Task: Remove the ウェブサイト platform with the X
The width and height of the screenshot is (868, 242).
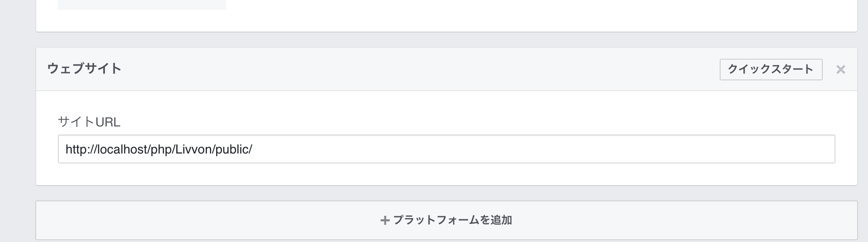Action: pos(840,70)
